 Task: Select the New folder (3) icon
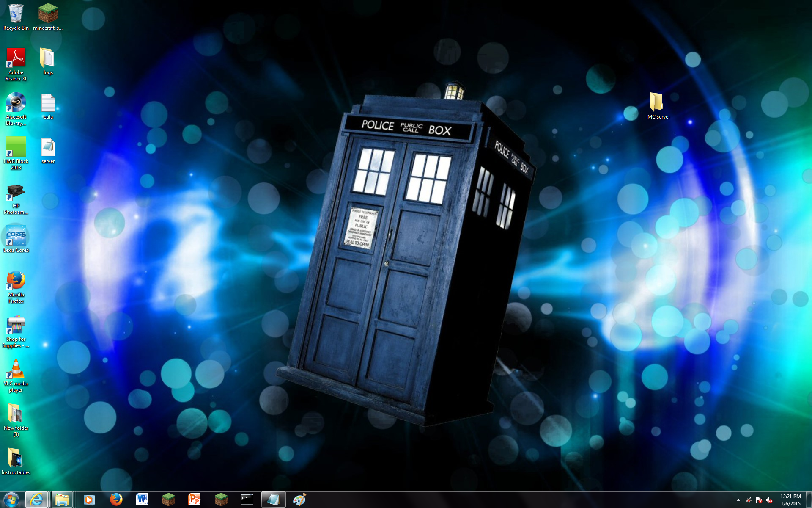[16, 420]
